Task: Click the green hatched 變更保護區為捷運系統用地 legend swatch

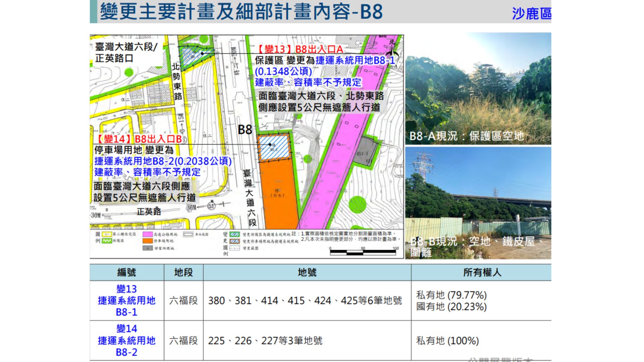Action: (235, 234)
